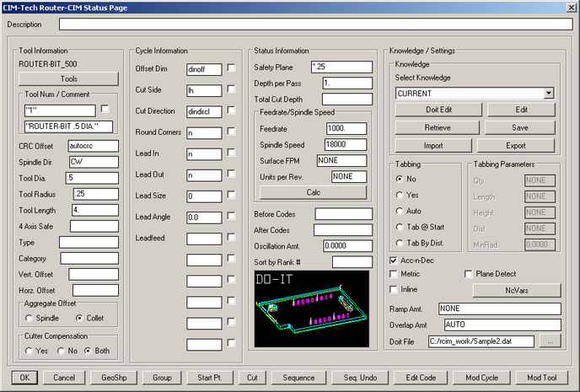Click the Sequence button
The width and height of the screenshot is (580, 392).
click(298, 378)
